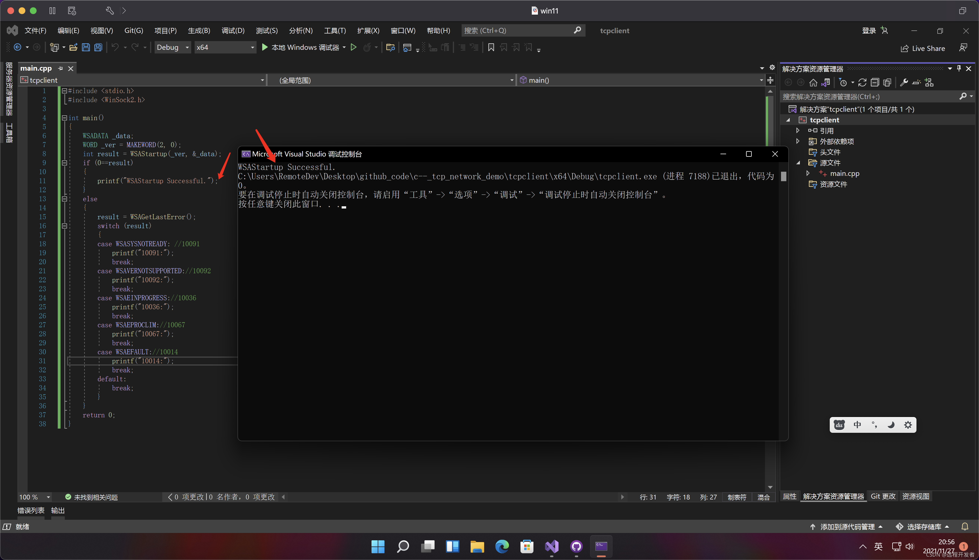The height and width of the screenshot is (560, 979).
Task: Click the Refresh icon in Solution Explorer toolbar
Action: (862, 82)
